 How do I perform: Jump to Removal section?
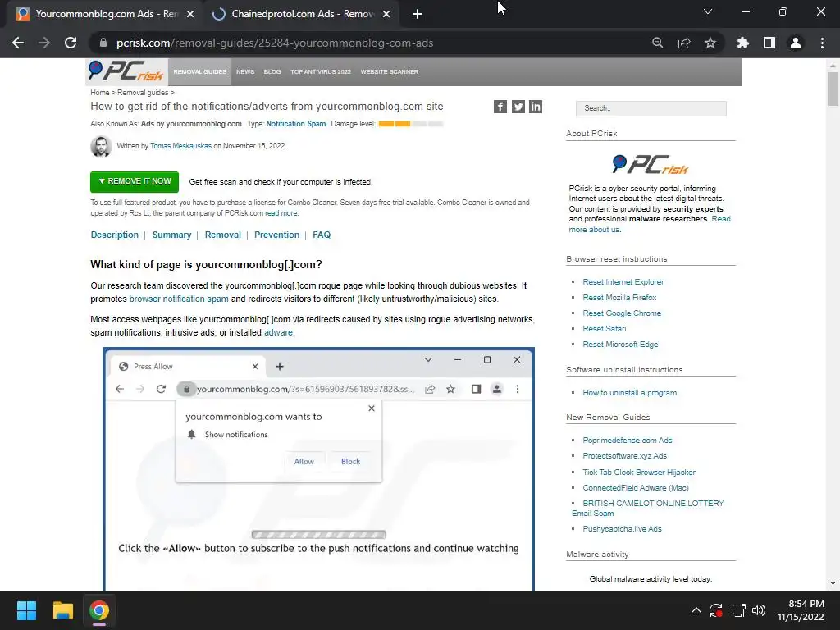pos(223,235)
